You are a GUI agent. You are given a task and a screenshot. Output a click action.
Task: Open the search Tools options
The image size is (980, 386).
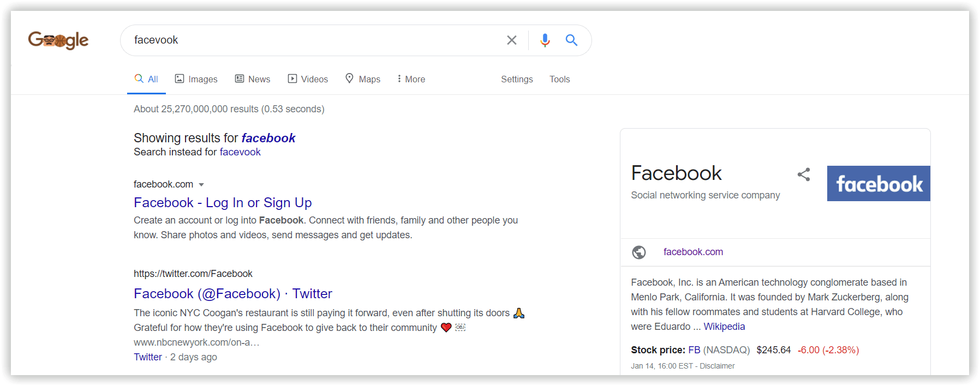tap(559, 79)
